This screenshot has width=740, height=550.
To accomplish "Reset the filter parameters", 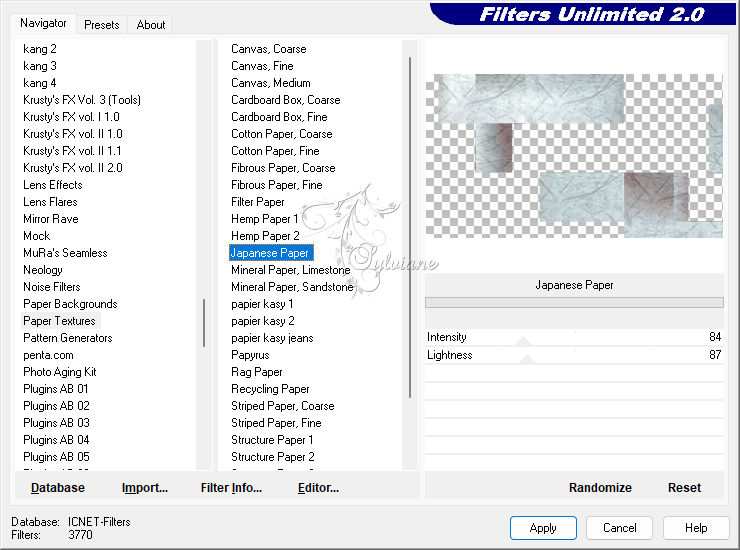I will coord(684,488).
